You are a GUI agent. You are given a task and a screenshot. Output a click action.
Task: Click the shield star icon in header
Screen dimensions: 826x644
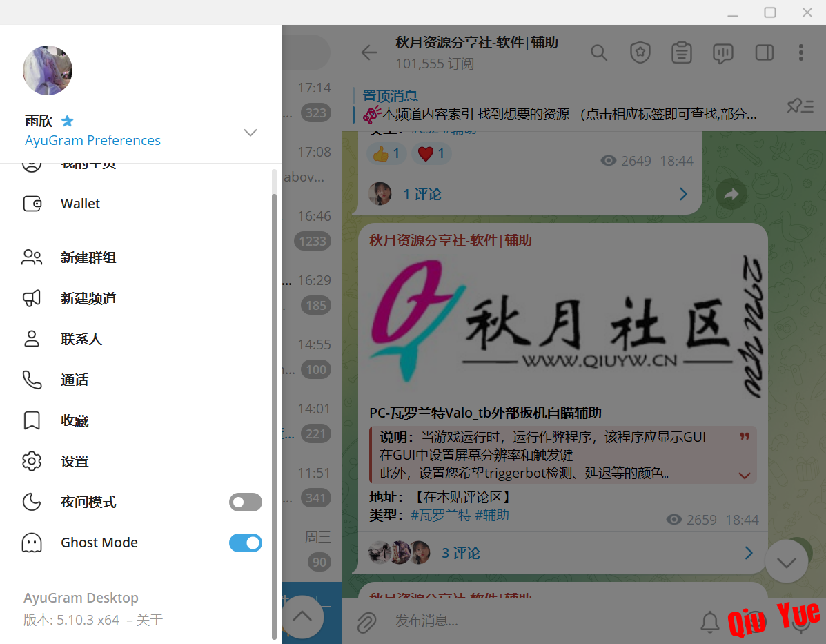[x=640, y=52]
